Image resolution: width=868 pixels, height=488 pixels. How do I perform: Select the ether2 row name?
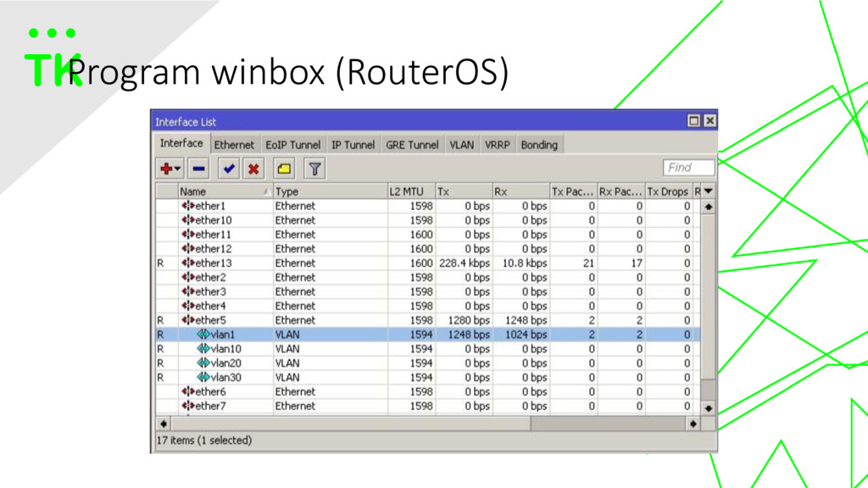click(x=210, y=278)
